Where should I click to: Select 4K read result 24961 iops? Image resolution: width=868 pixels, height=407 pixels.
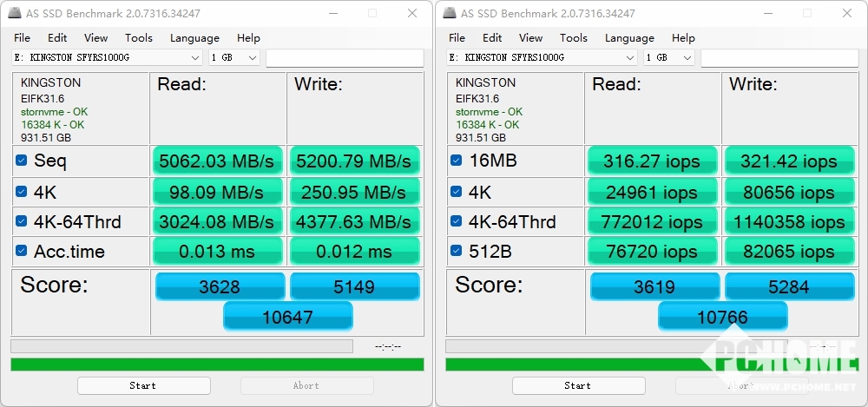[652, 192]
